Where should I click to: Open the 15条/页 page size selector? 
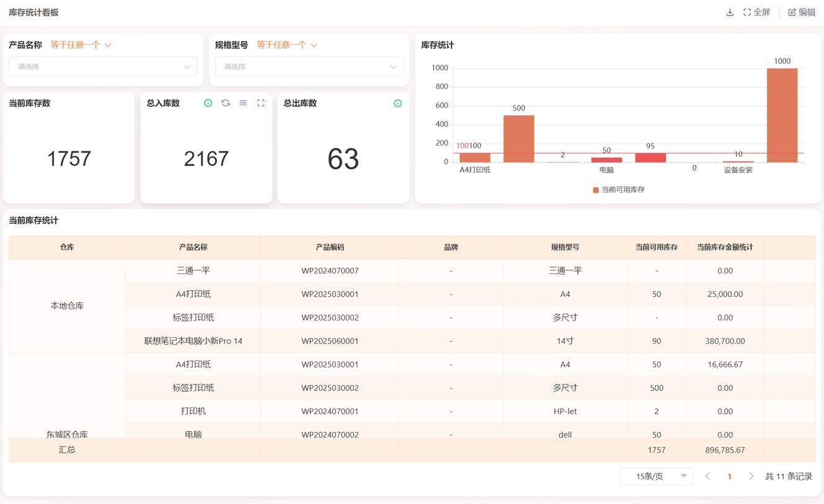pyautogui.click(x=656, y=476)
